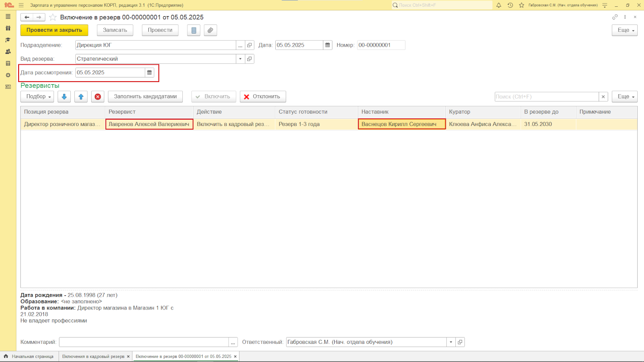The image size is (644, 362).
Task: Click the Отклонить button
Action: [x=263, y=97]
